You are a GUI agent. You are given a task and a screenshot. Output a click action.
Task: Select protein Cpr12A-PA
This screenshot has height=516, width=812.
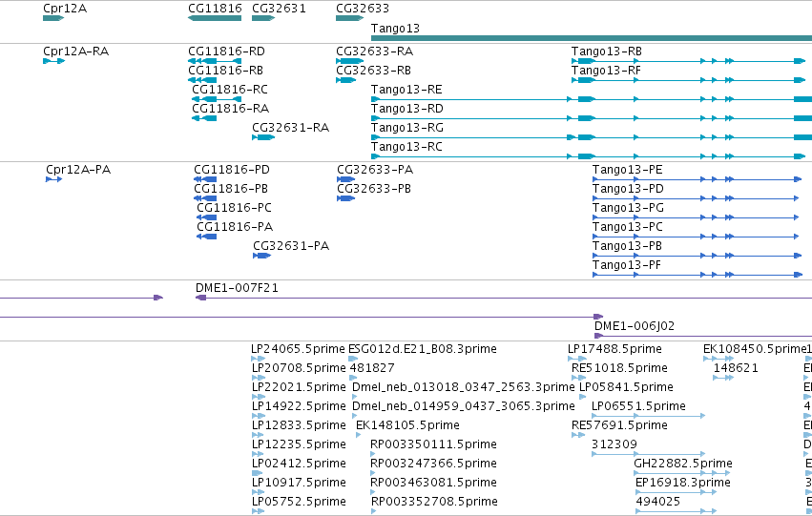[78, 170]
